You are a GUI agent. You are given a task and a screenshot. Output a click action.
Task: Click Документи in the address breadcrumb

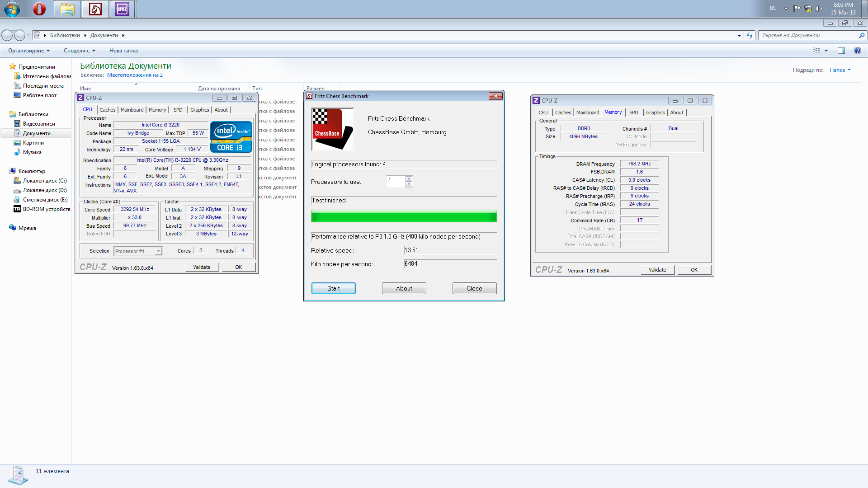click(104, 35)
